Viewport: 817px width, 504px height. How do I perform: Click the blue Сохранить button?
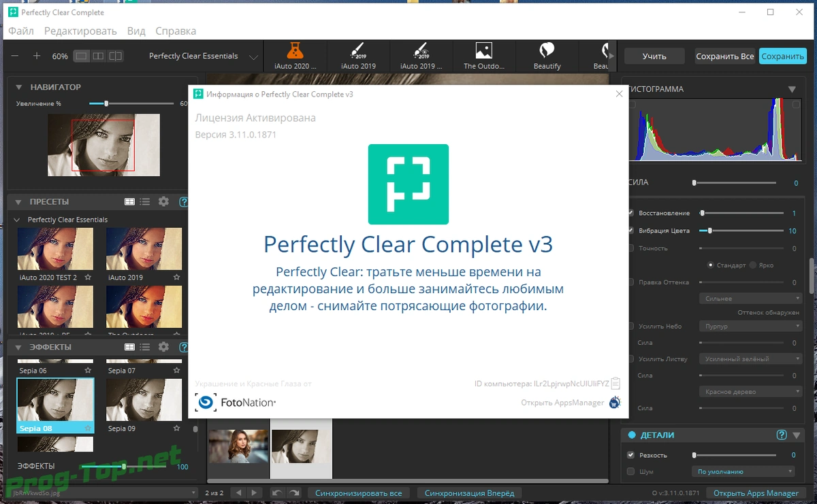[783, 56]
